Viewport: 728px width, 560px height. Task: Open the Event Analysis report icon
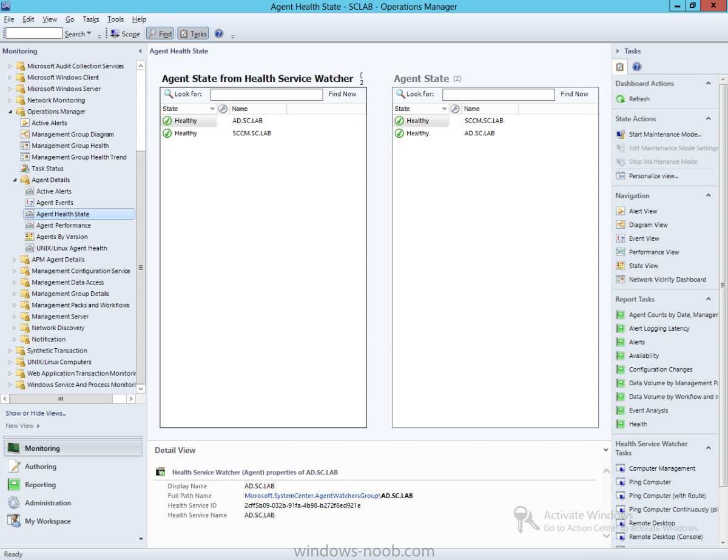tap(620, 410)
